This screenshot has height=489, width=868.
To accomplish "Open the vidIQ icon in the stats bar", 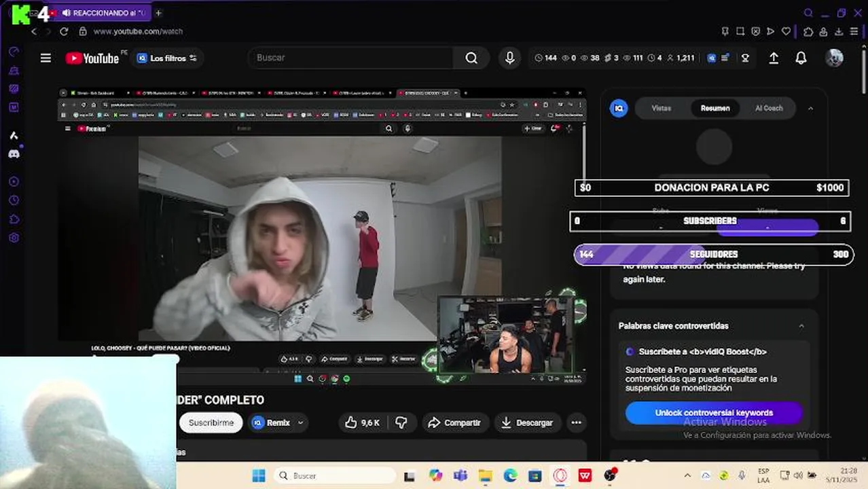I will click(x=712, y=58).
